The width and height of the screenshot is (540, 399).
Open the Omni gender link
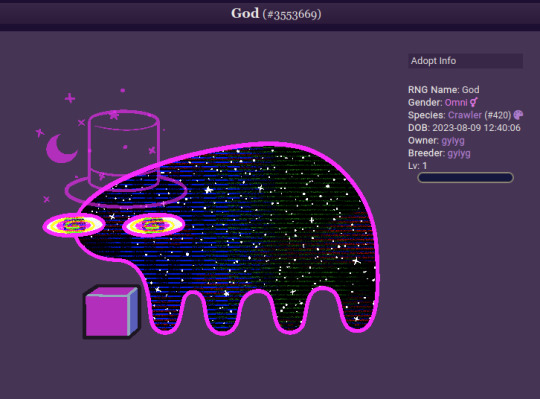[x=456, y=103]
